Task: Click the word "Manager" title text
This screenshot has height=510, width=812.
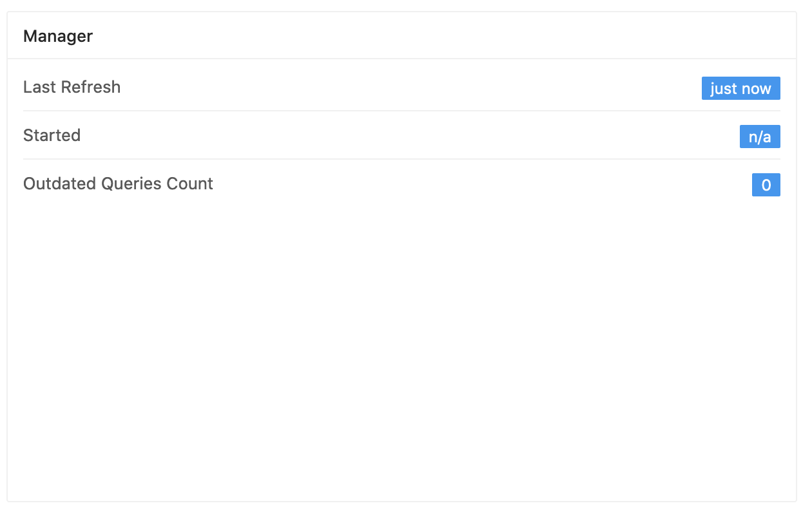Action: (x=58, y=36)
